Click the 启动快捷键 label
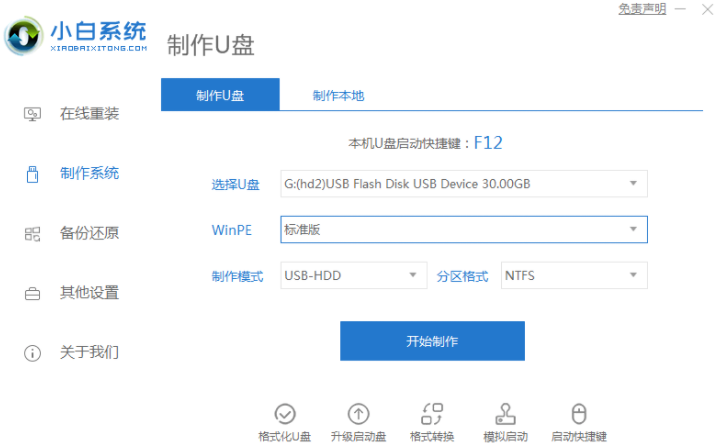The width and height of the screenshot is (717, 443). (x=579, y=437)
